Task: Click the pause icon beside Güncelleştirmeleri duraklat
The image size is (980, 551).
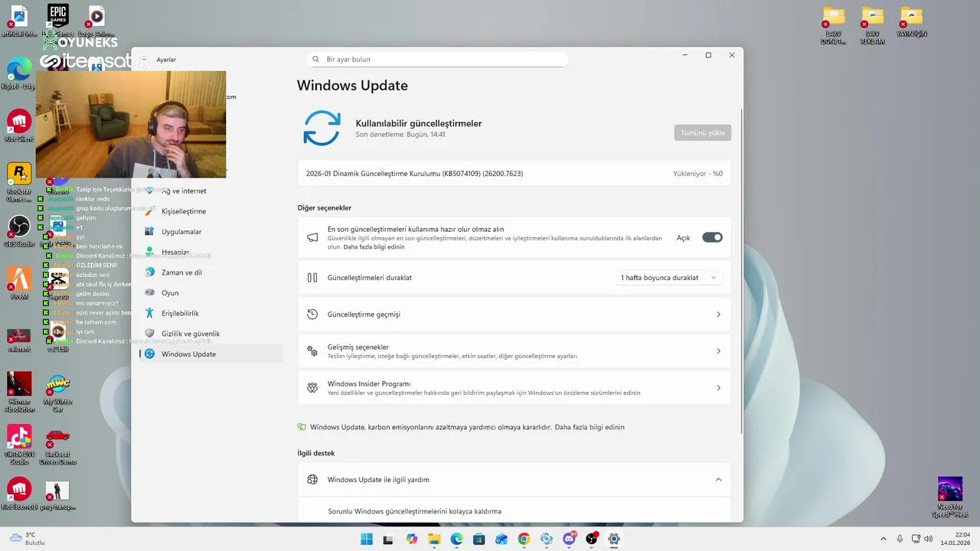Action: point(312,278)
